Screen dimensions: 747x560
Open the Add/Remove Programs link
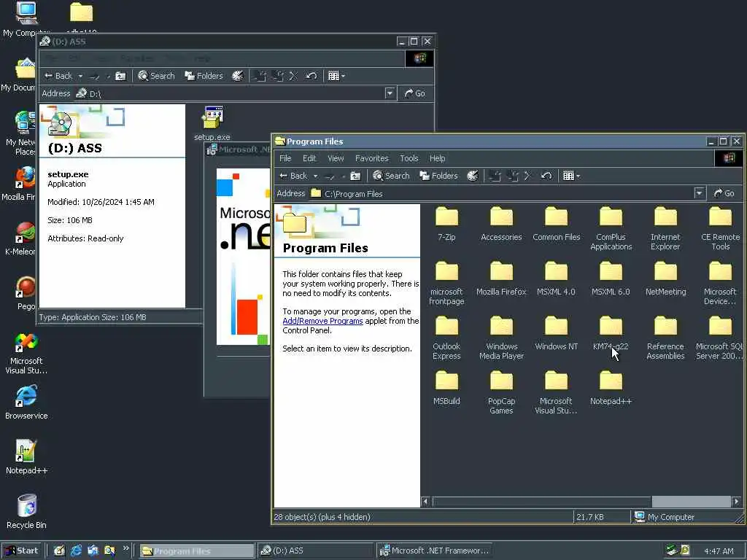tap(322, 321)
